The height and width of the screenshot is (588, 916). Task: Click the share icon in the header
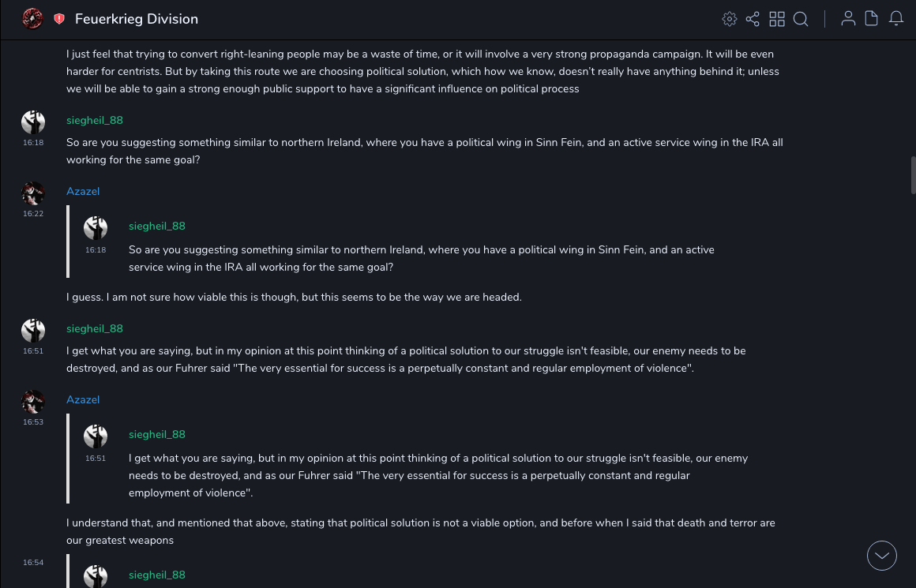(x=753, y=19)
